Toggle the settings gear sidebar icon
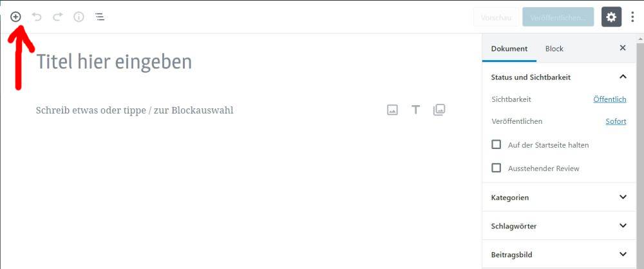The height and width of the screenshot is (269, 644). tap(611, 17)
